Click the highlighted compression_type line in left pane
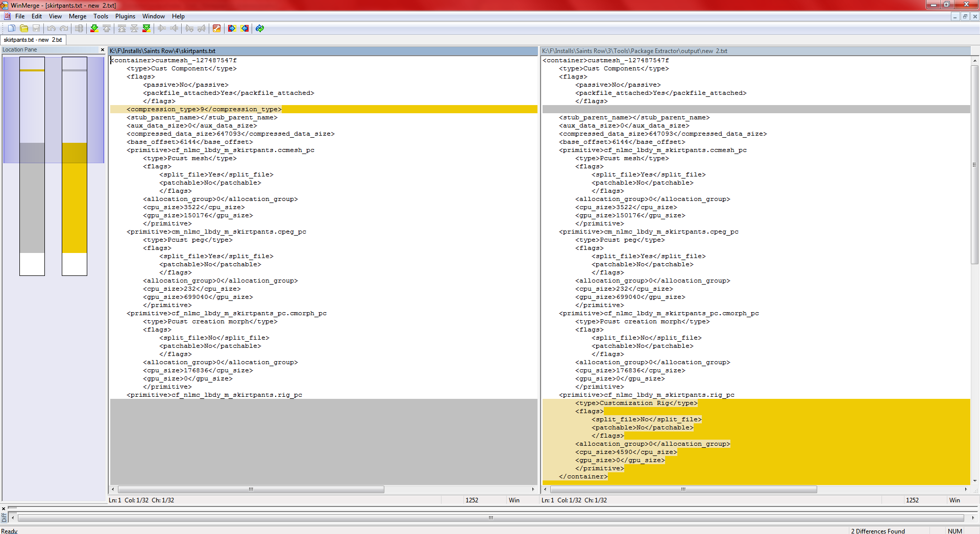980x534 pixels. point(324,109)
